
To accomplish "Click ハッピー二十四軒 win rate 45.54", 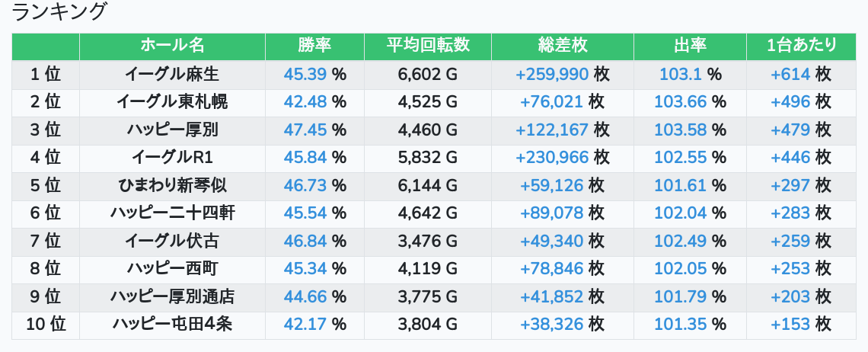I will point(305,213).
